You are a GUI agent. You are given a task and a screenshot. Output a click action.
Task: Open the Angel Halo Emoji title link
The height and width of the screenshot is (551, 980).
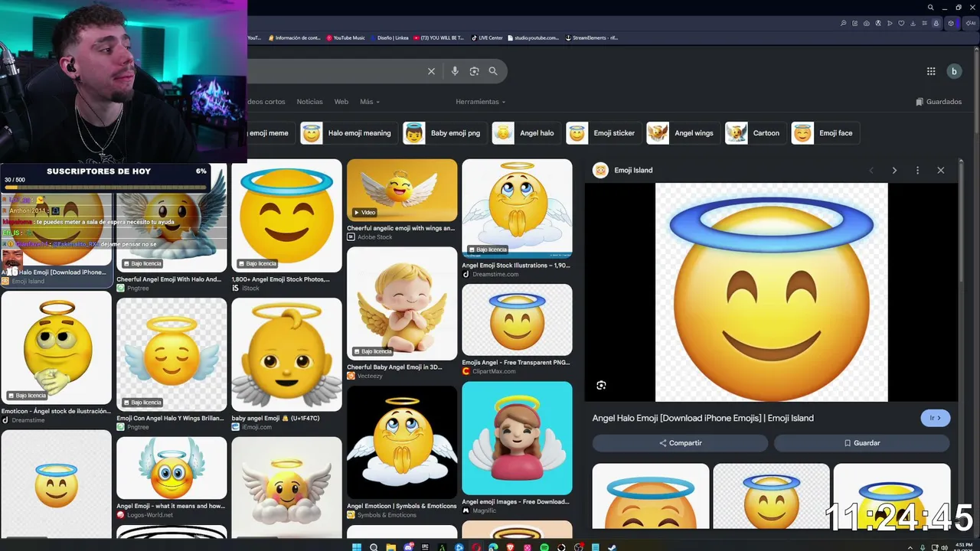coord(703,418)
